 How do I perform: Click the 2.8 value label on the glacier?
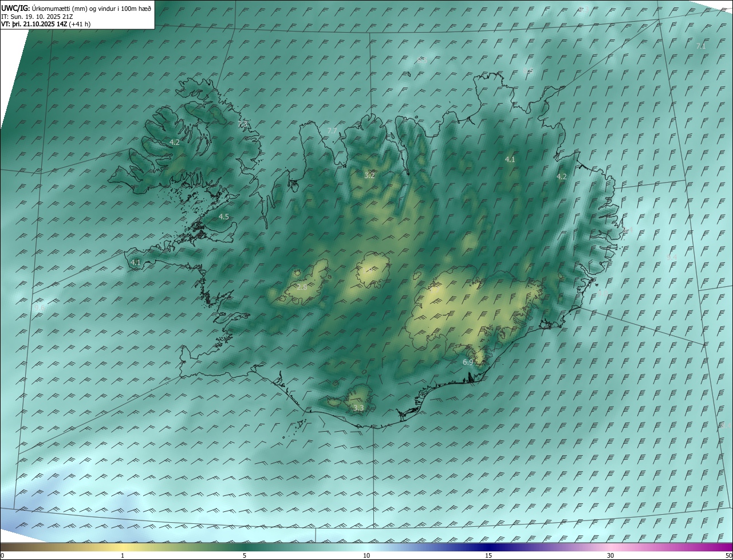tap(302, 287)
